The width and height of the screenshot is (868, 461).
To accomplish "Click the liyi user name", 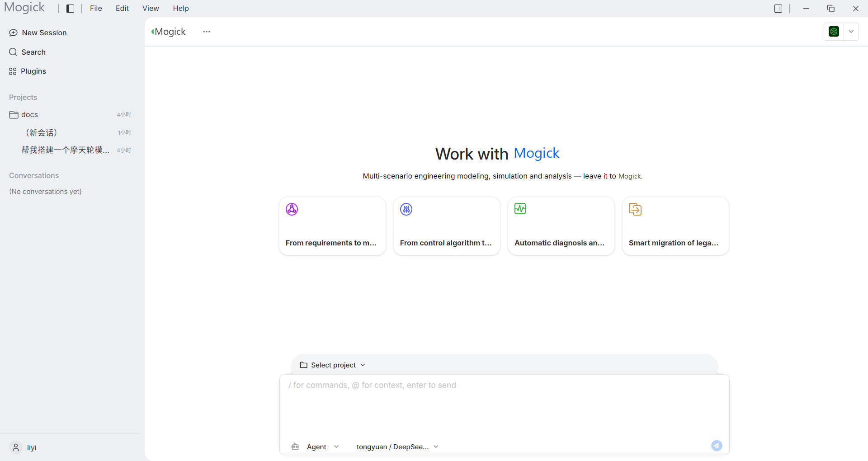I will coord(32,447).
